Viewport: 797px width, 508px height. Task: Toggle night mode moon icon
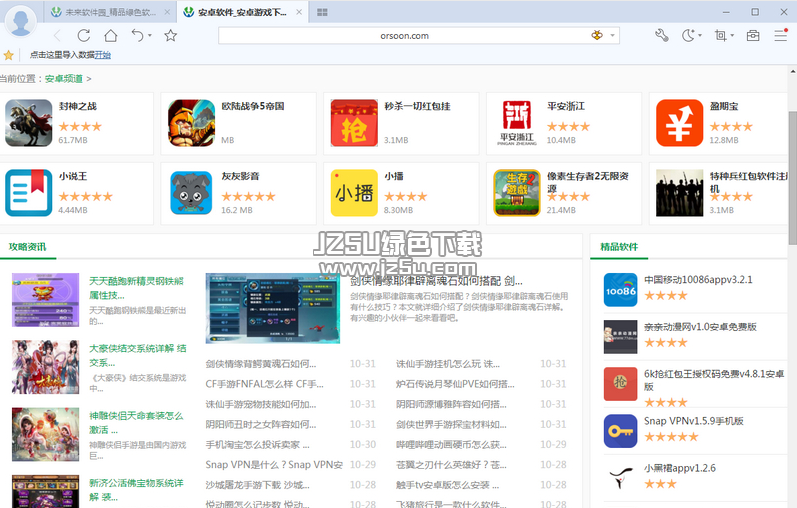click(688, 35)
